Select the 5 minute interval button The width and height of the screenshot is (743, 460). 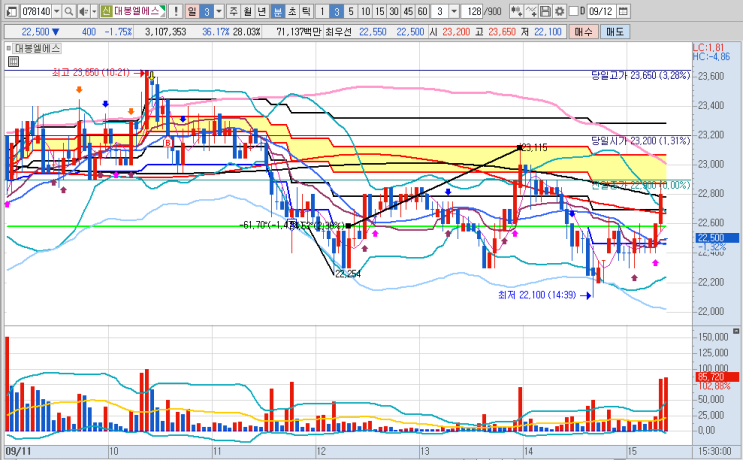[x=351, y=11]
